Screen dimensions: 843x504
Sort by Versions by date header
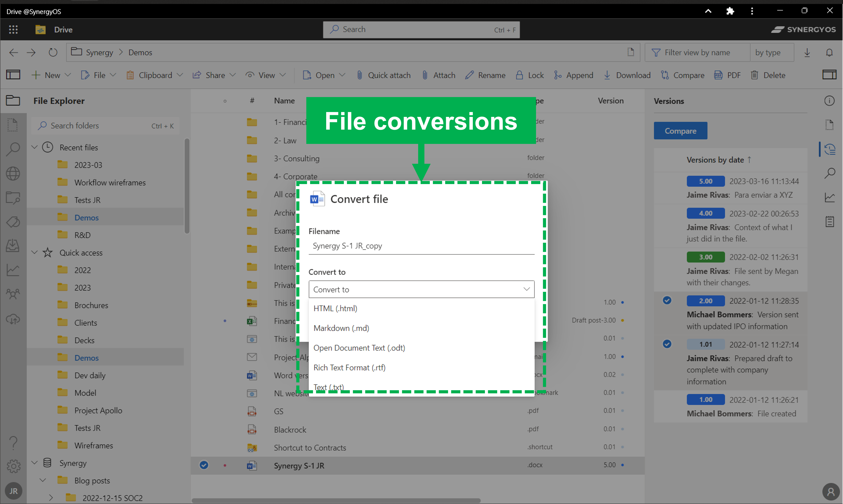(x=719, y=160)
